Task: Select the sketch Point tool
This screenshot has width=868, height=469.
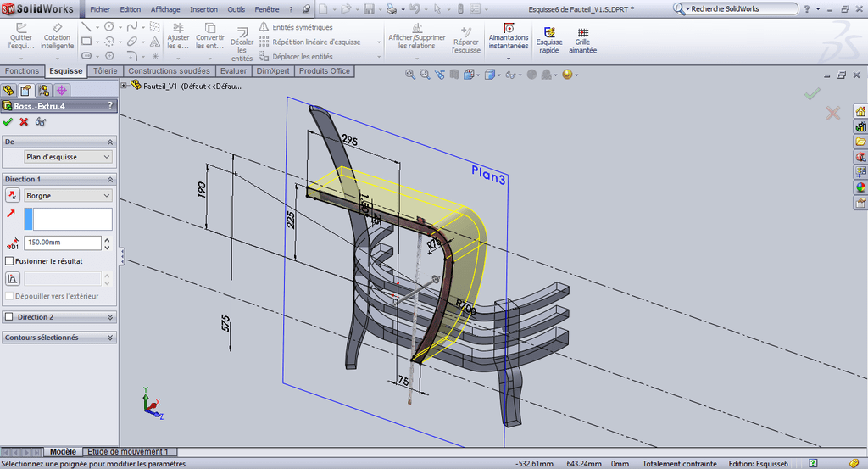Action: (x=155, y=56)
